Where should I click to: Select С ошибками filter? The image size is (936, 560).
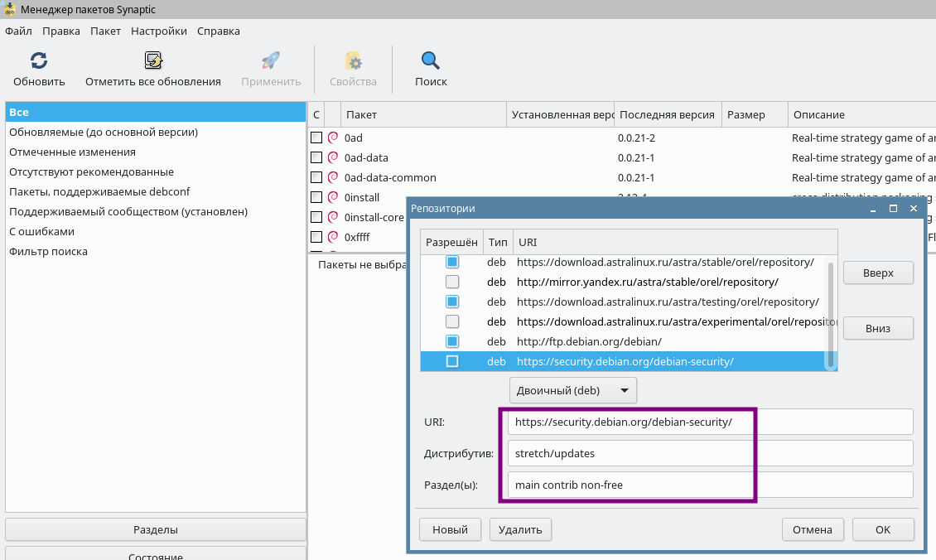click(155, 231)
